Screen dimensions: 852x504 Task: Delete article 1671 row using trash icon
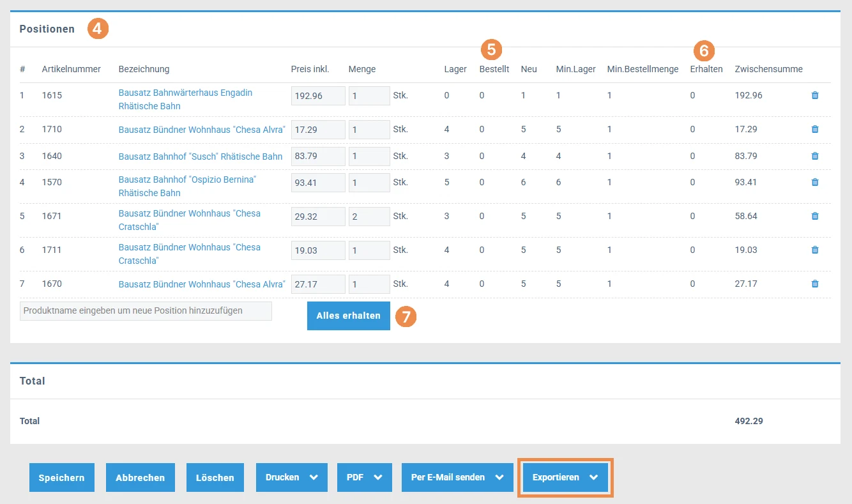[814, 216]
